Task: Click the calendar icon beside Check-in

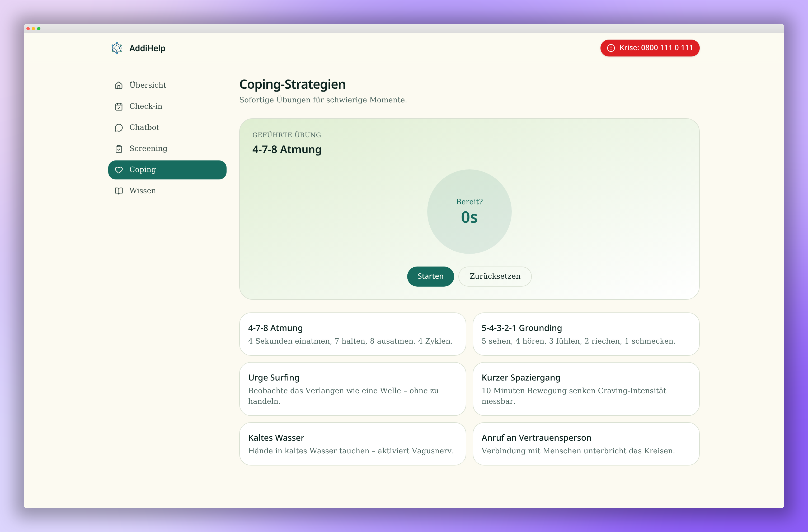Action: click(119, 107)
